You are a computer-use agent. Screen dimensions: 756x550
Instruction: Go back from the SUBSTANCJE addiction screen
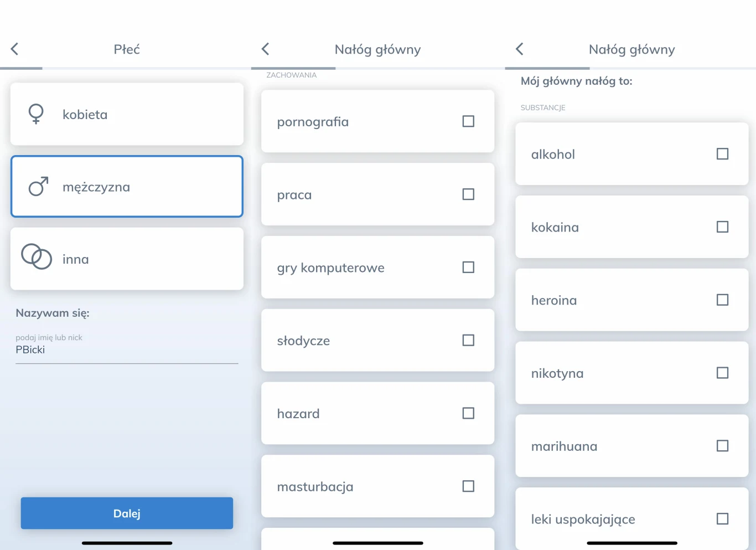(520, 49)
